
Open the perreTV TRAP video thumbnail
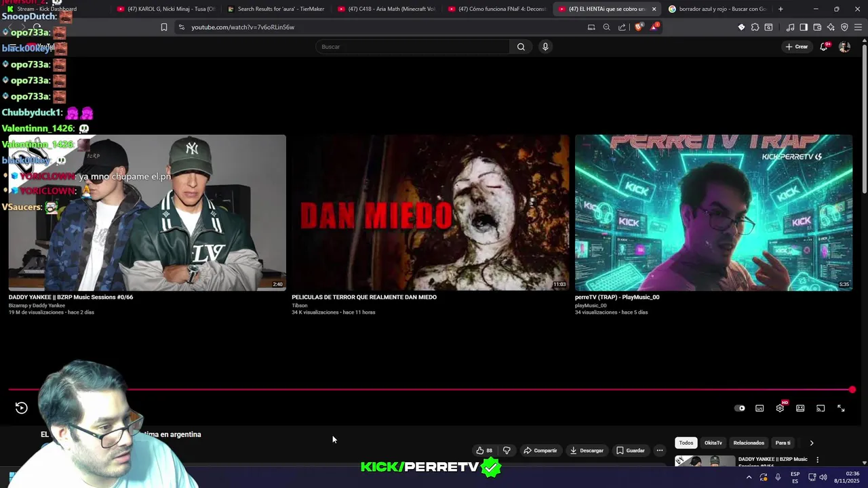[x=713, y=212]
